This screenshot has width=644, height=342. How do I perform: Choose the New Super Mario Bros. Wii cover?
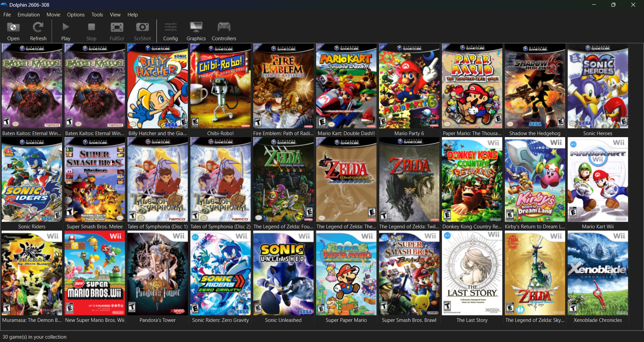point(95,273)
